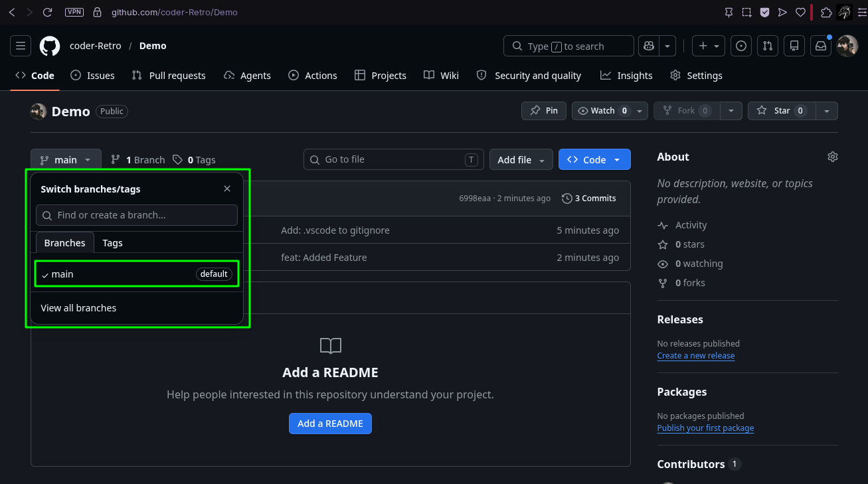Open the 0 Tags link
The width and height of the screenshot is (868, 484).
pyautogui.click(x=194, y=159)
